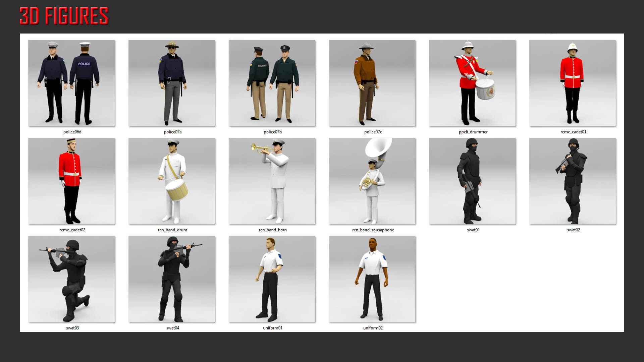The height and width of the screenshot is (362, 644).
Task: Choose the police07b security guards thumbnail
Action: (272, 83)
